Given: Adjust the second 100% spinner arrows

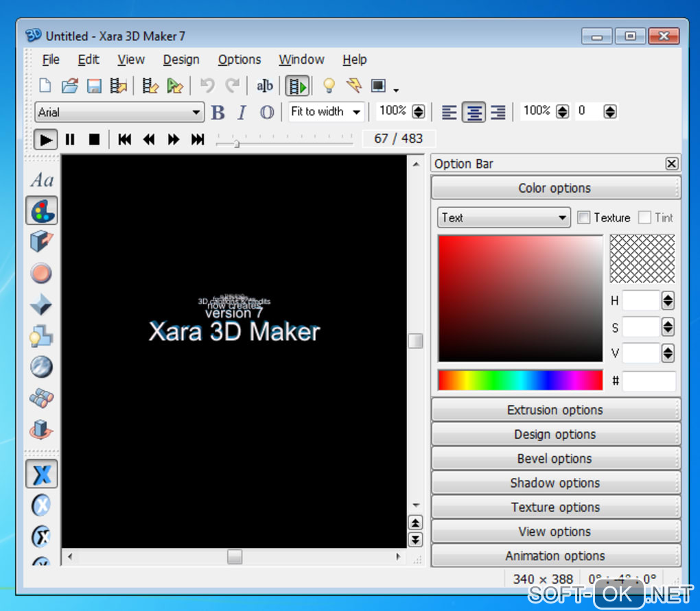Looking at the screenshot, I should (x=563, y=112).
